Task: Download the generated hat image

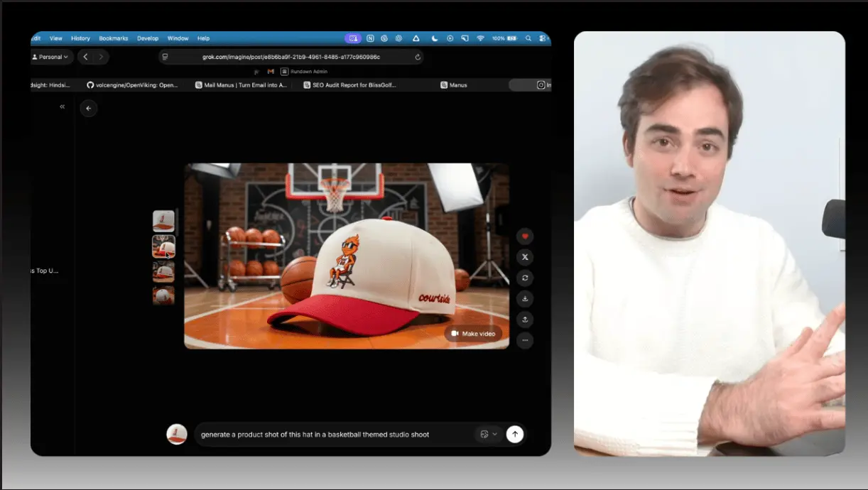Action: (525, 298)
